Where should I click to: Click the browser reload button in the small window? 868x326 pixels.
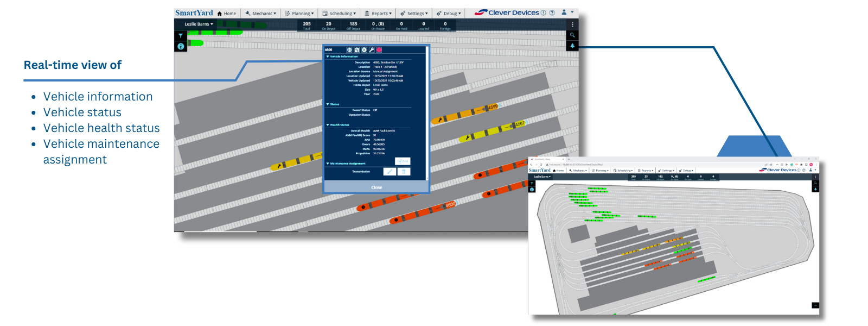[541, 165]
